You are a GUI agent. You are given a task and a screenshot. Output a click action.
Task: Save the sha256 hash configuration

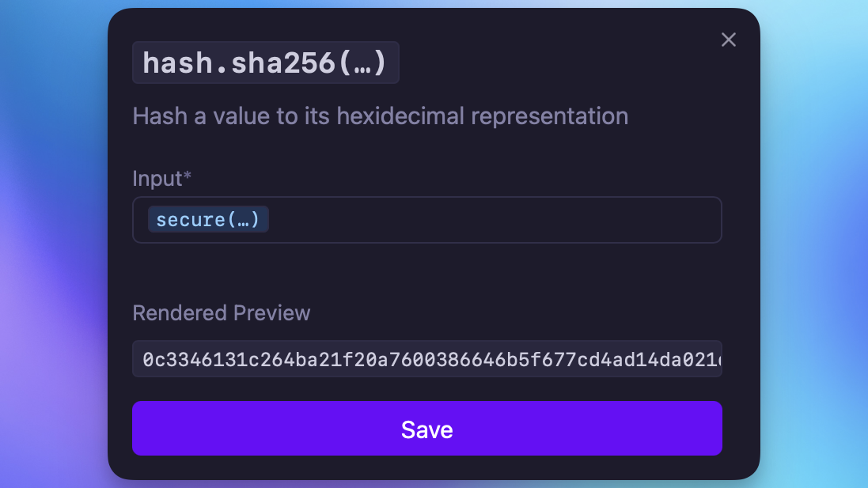[426, 428]
